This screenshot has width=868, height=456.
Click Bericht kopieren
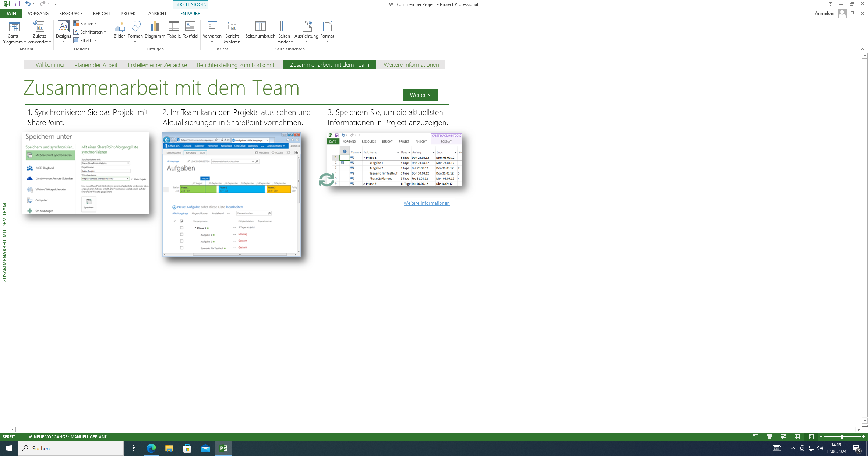232,32
